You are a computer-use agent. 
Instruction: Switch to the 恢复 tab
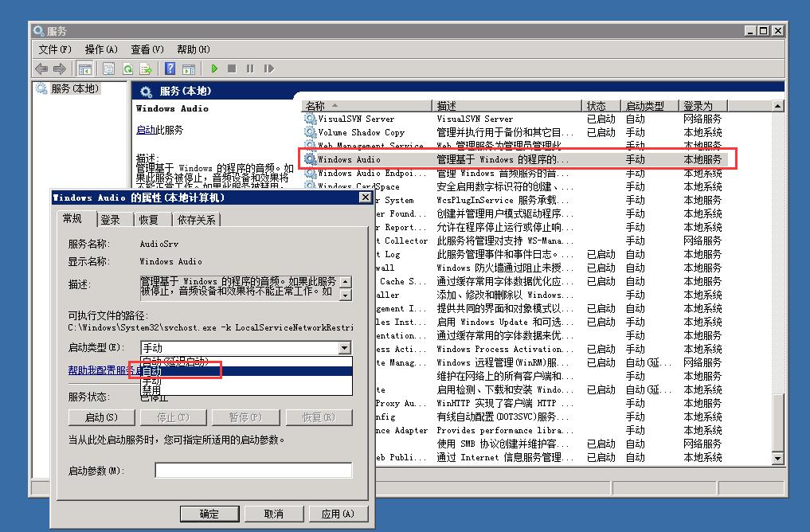click(x=148, y=220)
